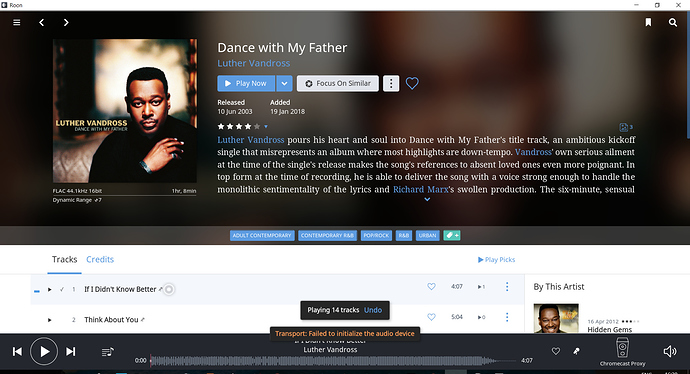Go back with the left arrow

(41, 22)
